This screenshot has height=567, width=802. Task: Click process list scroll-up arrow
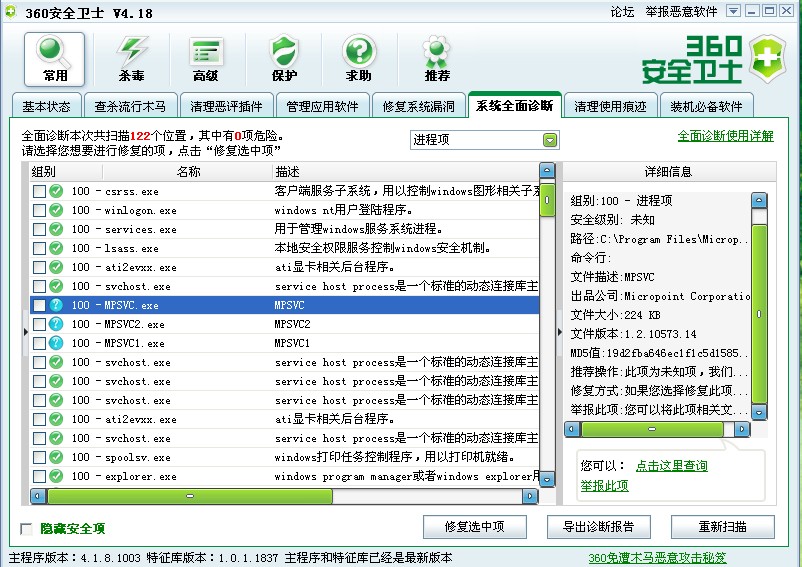click(547, 170)
